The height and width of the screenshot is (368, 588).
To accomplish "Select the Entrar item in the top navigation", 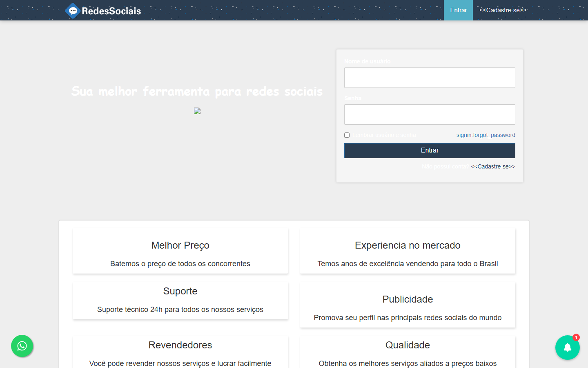I will tap(458, 10).
